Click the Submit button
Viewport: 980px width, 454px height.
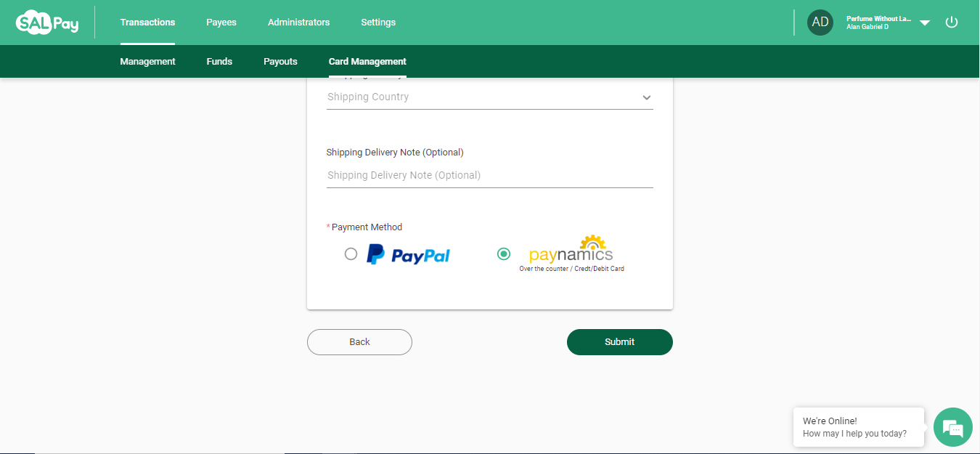pyautogui.click(x=620, y=342)
